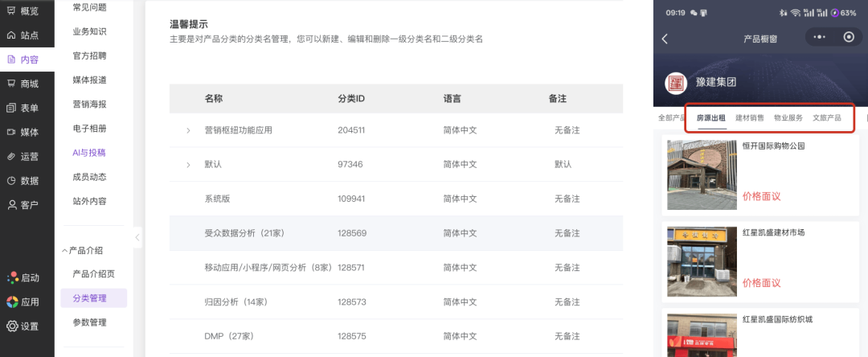Collapse the secondary sidebar panel handle
The height and width of the screenshot is (357, 868).
[x=137, y=237]
